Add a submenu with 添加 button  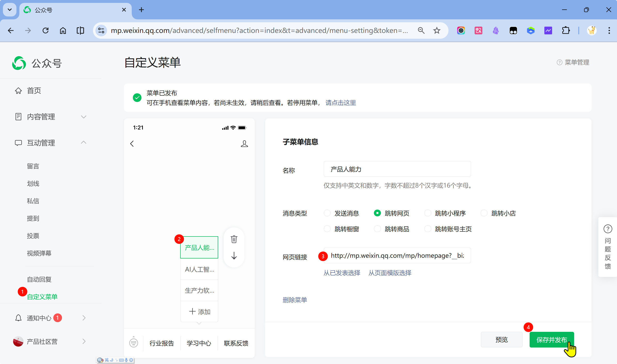[x=199, y=311]
